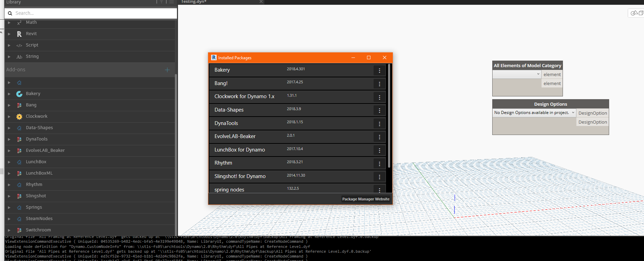Viewport: 644px width, 261px height.
Task: Expand the Switchroom add-on category
Action: (9, 230)
